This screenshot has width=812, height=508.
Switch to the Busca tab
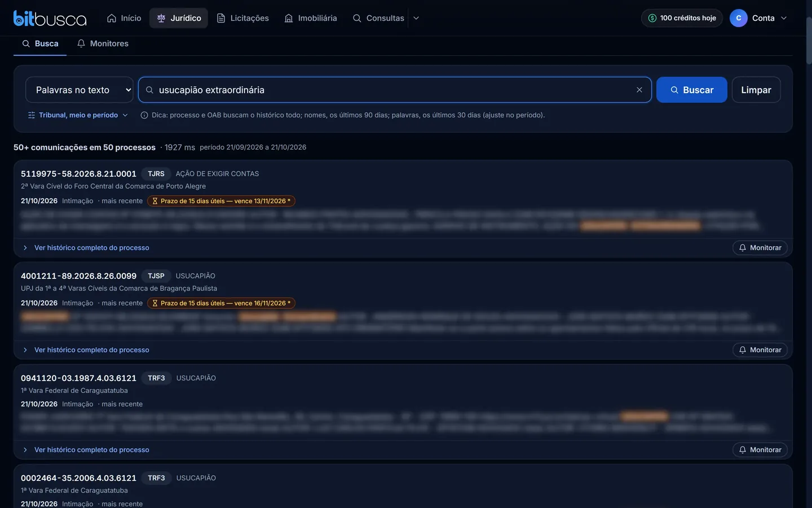click(40, 43)
